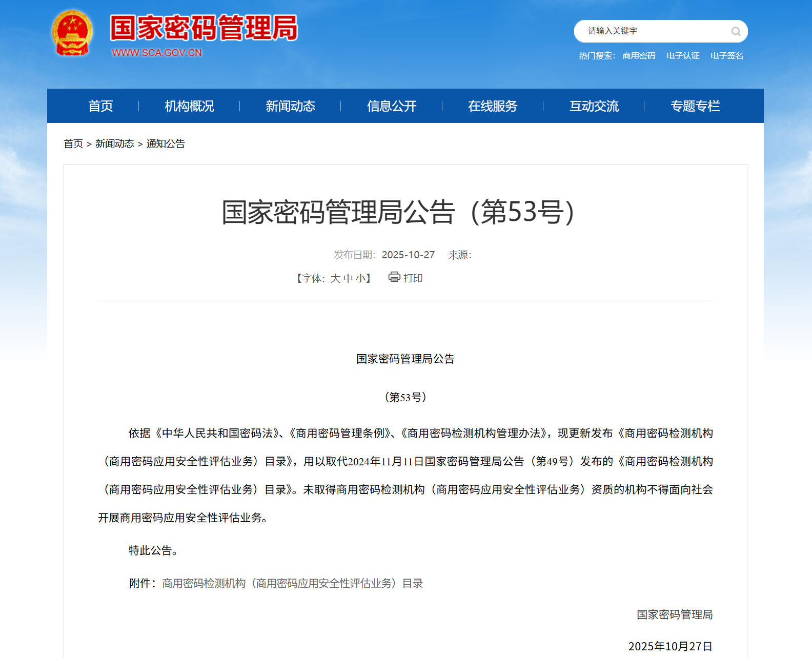Click the printer icon
The width and height of the screenshot is (812, 658).
(x=394, y=277)
